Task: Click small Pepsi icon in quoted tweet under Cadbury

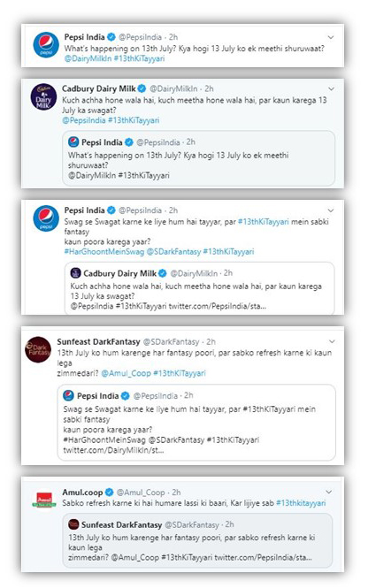Action: 73,142
